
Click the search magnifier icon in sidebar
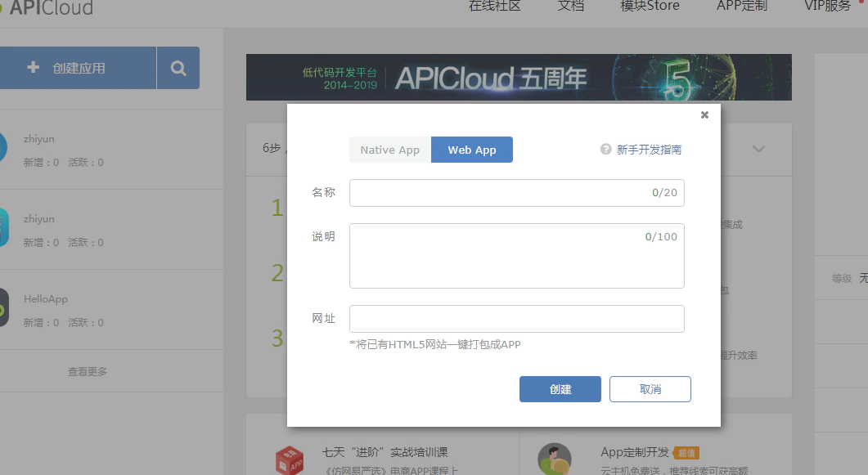point(178,68)
